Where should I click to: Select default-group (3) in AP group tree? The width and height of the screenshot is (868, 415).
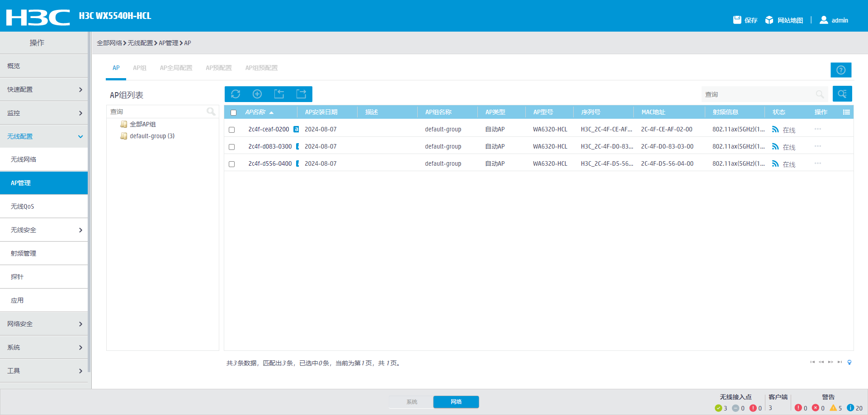pyautogui.click(x=152, y=136)
